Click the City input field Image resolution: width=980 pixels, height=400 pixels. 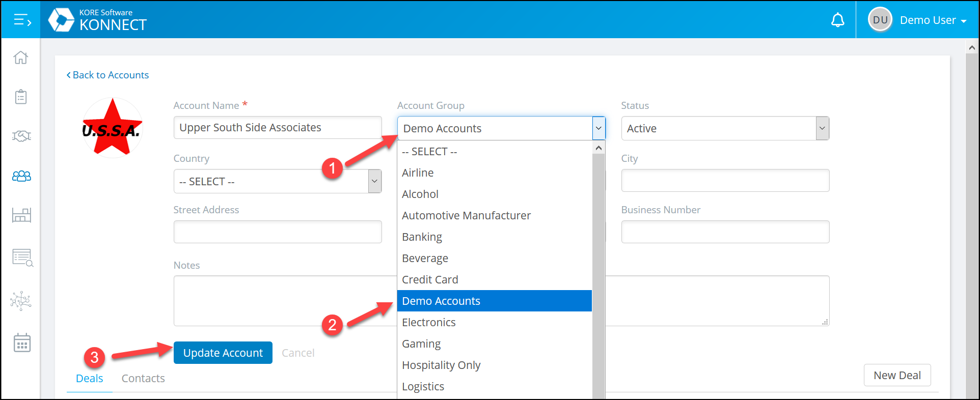coord(725,180)
